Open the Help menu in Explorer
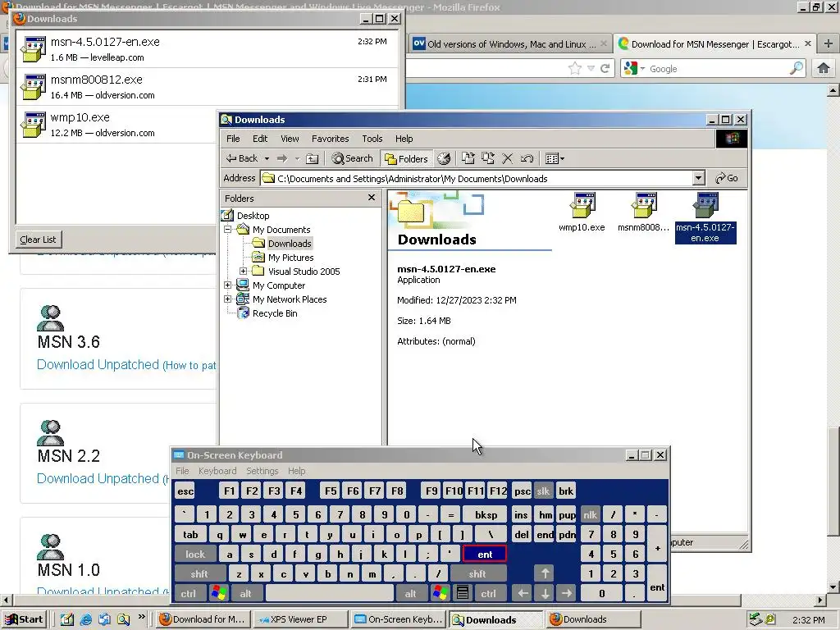840x630 pixels. tap(404, 139)
